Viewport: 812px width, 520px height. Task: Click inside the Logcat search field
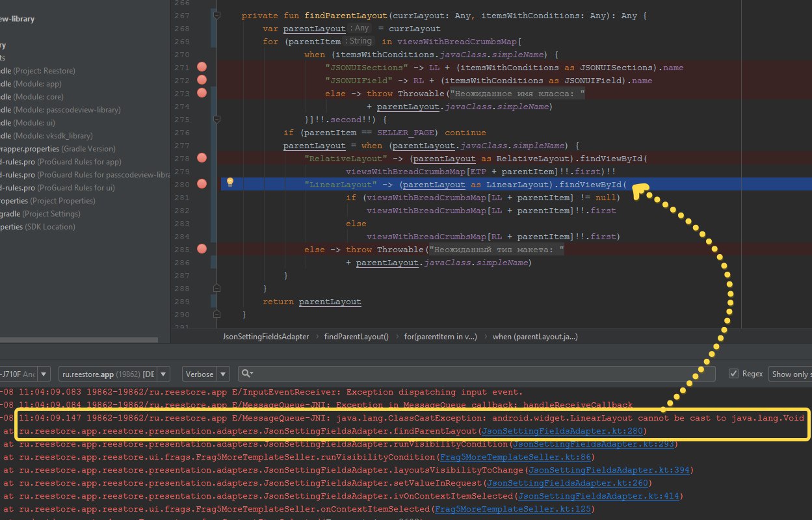click(477, 374)
